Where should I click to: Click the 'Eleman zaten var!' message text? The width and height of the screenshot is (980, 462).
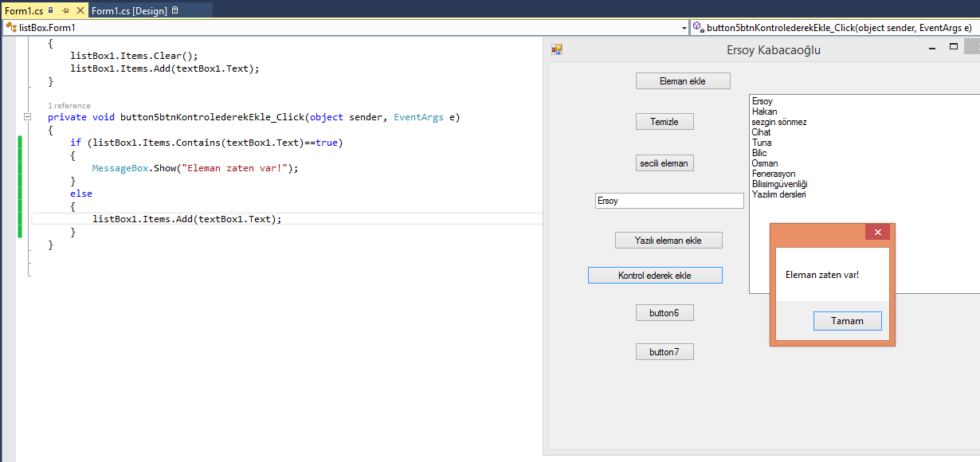coord(822,275)
